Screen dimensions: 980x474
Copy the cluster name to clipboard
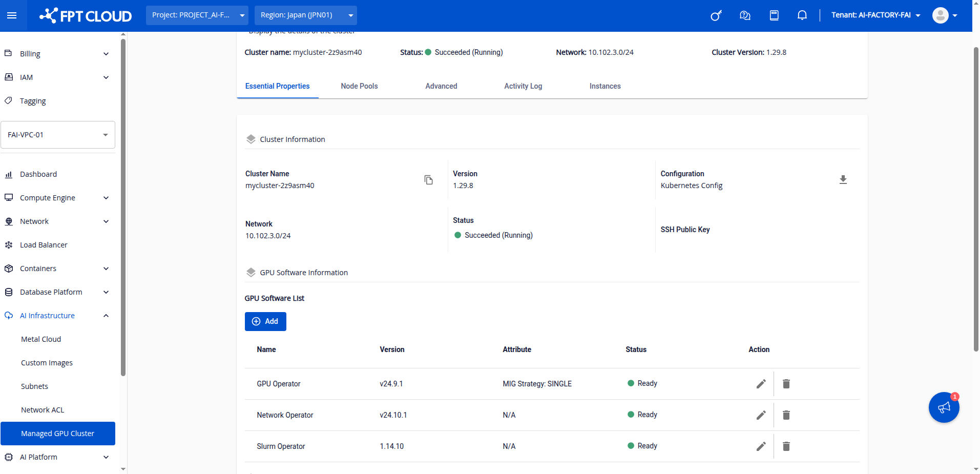[428, 180]
